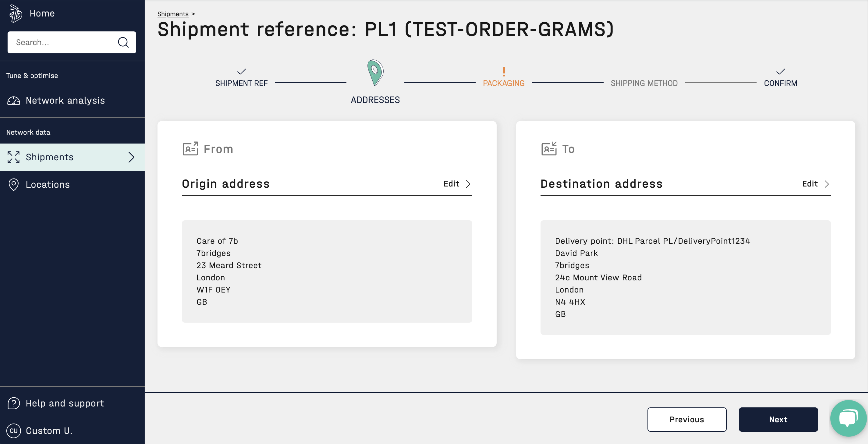Screen dimensions: 868x444
Task: Go to the Packaging step
Action: [x=503, y=83]
